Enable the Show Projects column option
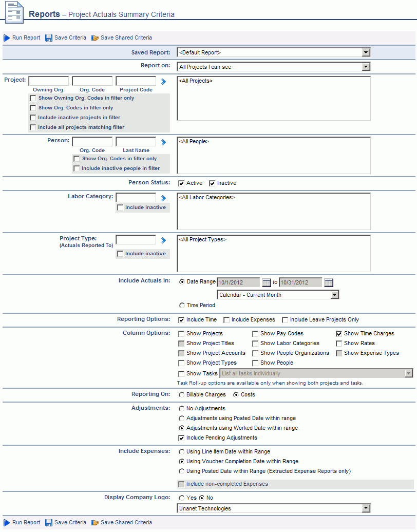Viewport: 417px width, 532px height. [181, 334]
